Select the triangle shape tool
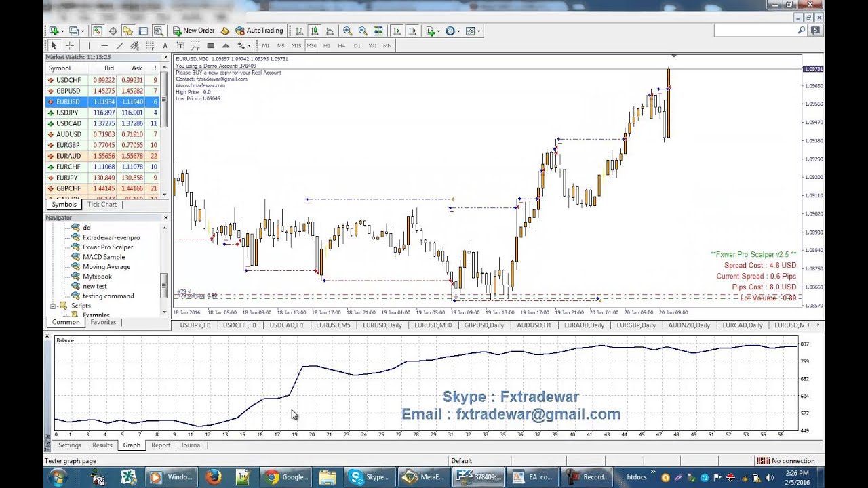Image resolution: width=868 pixels, height=488 pixels. pos(226,46)
